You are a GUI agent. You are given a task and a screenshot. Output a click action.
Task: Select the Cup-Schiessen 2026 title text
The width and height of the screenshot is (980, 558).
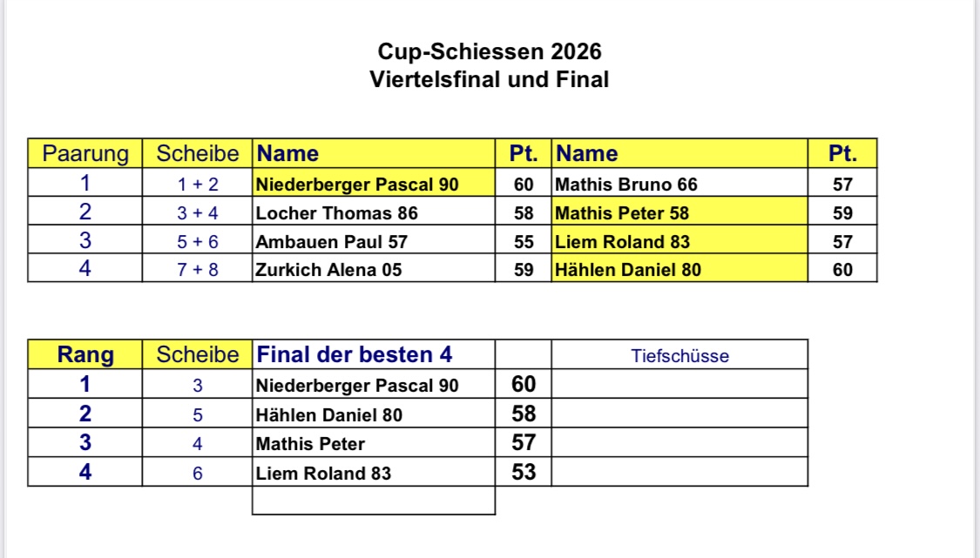490,51
